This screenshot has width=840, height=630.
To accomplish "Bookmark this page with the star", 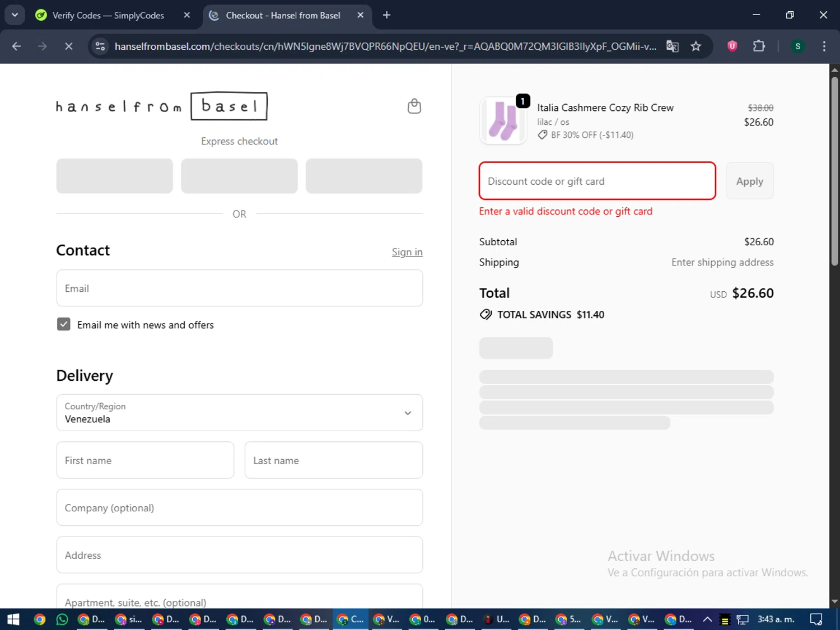I will [x=696, y=46].
